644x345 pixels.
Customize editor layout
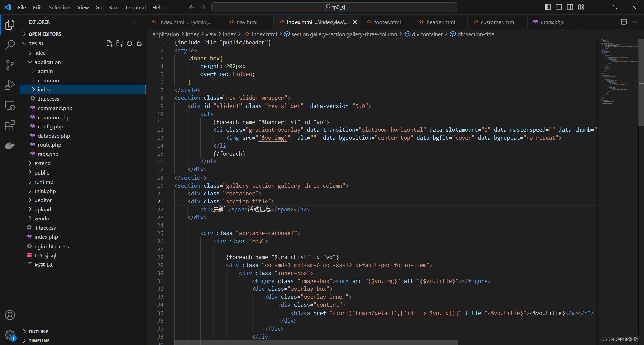pyautogui.click(x=581, y=7)
